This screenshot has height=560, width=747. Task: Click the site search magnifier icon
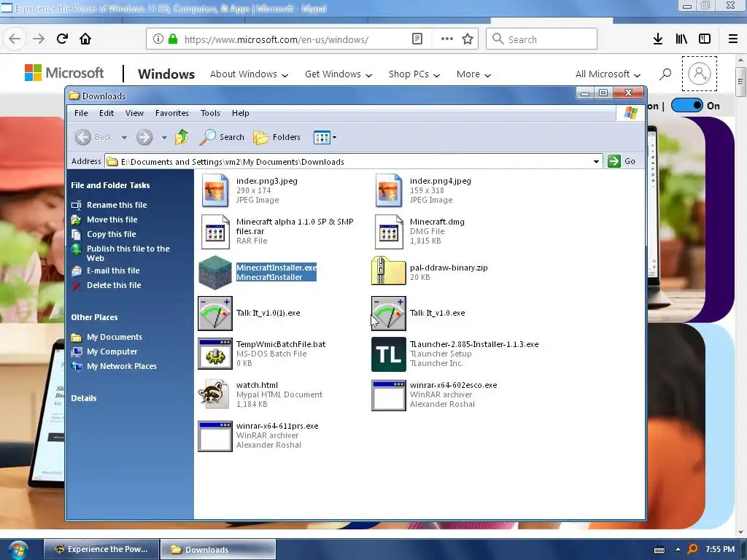coord(665,74)
